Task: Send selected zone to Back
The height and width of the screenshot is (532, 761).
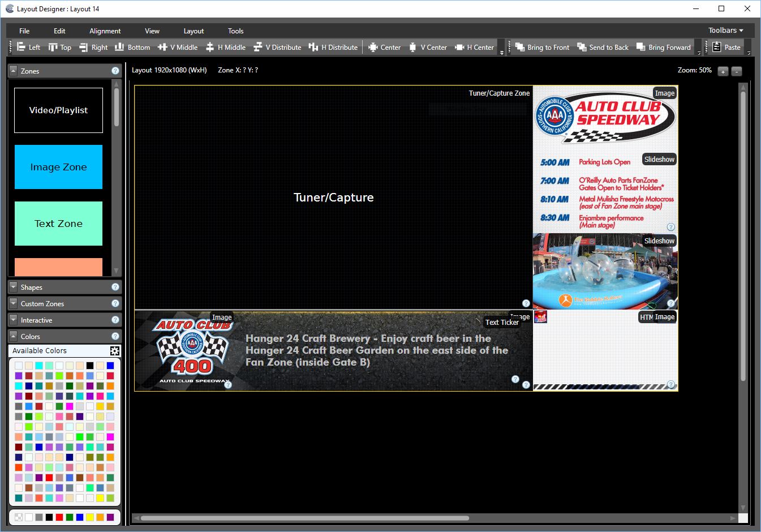Action: click(603, 48)
